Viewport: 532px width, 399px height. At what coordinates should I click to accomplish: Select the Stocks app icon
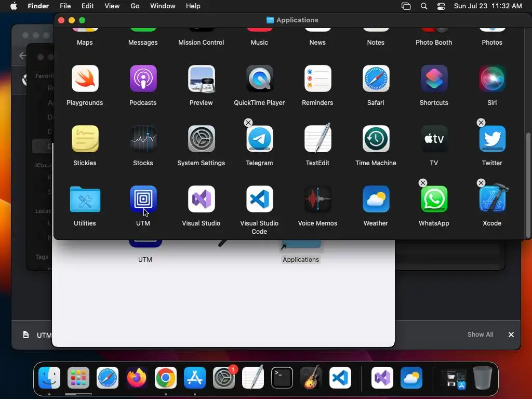(143, 139)
